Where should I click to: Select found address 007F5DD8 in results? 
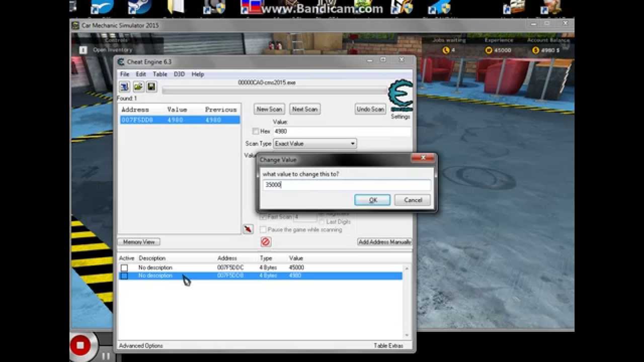(180, 120)
